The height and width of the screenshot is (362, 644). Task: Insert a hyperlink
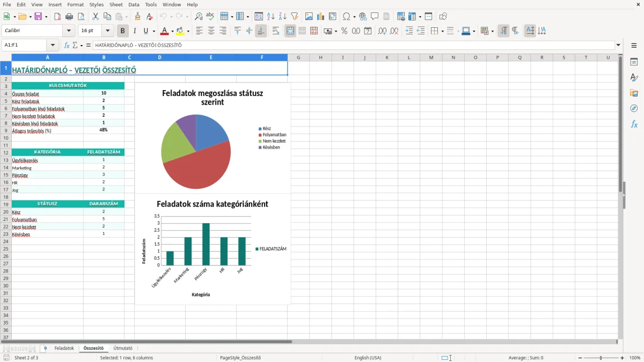(363, 17)
